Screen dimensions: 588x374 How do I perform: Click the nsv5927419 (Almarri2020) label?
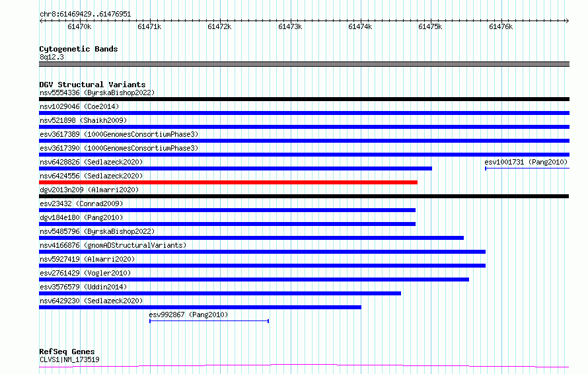coord(87,259)
